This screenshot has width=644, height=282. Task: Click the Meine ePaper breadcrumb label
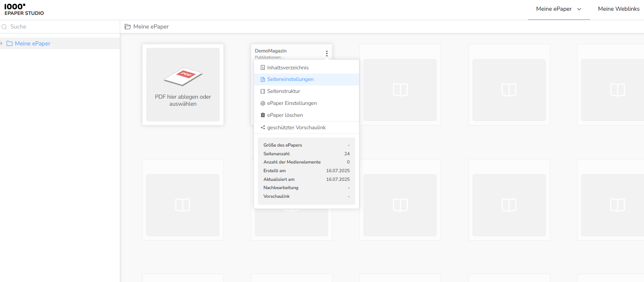[x=151, y=27]
